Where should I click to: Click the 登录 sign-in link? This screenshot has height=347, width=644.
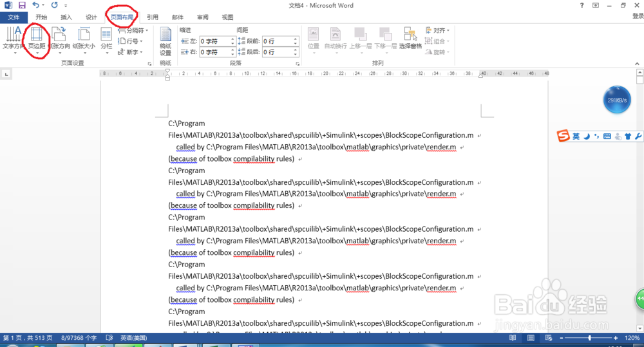point(638,16)
